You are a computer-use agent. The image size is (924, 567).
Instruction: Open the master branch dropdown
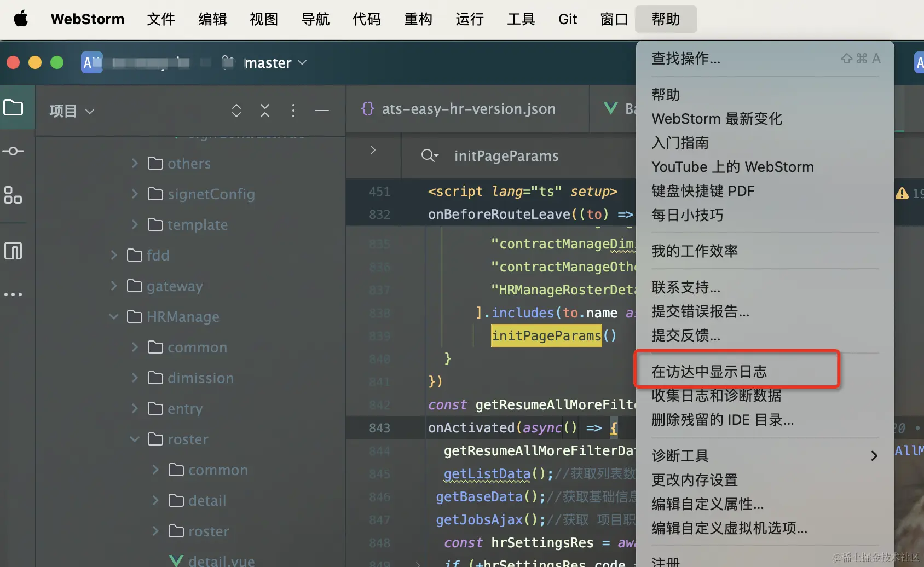(x=275, y=63)
